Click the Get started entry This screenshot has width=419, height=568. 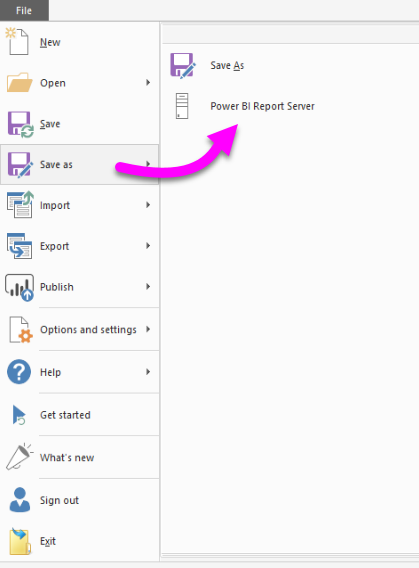coord(65,415)
